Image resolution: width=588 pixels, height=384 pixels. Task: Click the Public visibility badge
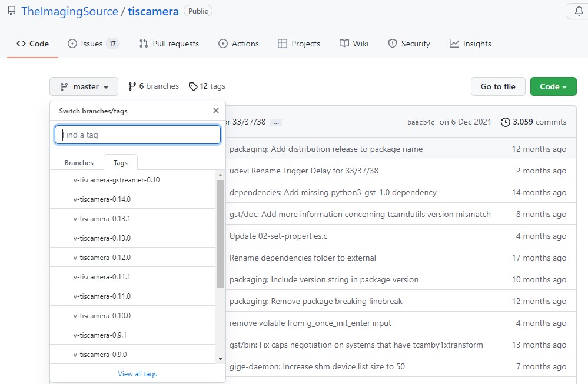pyautogui.click(x=198, y=11)
